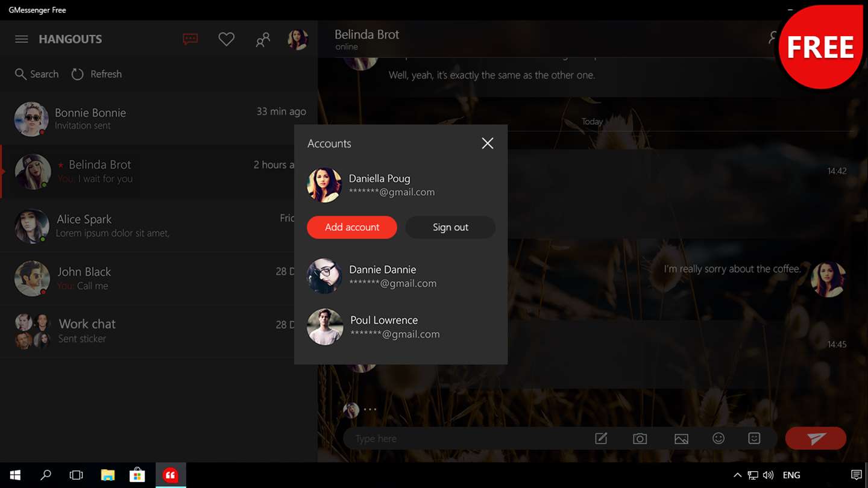The height and width of the screenshot is (488, 868).
Task: Click the image picture icon in message bar
Action: [x=681, y=439]
